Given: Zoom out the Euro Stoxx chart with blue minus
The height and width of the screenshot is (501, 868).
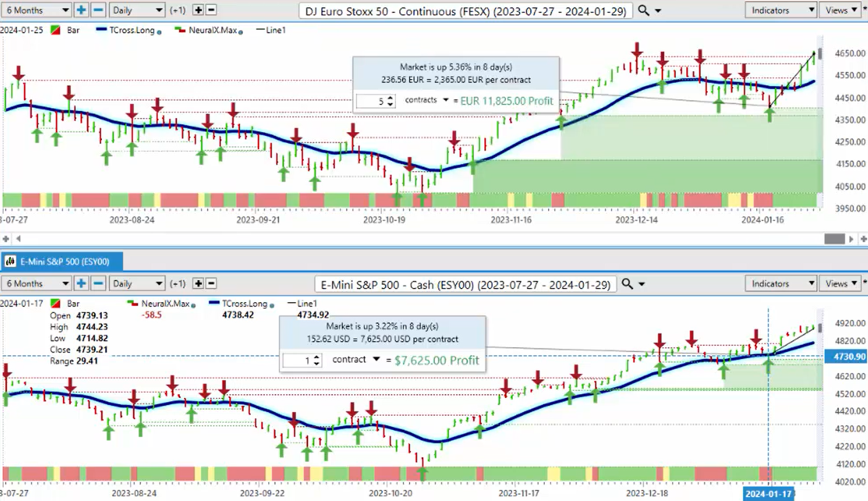Looking at the screenshot, I should pos(98,10).
